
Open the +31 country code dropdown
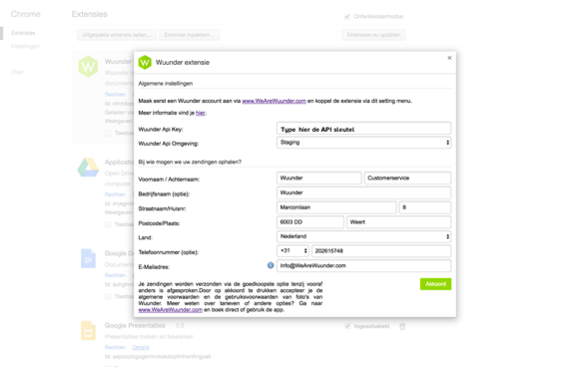[293, 251]
